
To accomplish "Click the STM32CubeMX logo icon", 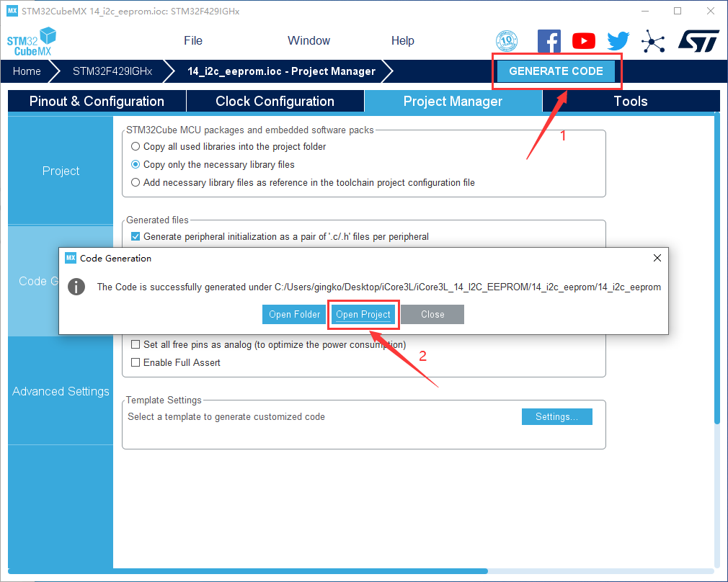I will [x=32, y=42].
